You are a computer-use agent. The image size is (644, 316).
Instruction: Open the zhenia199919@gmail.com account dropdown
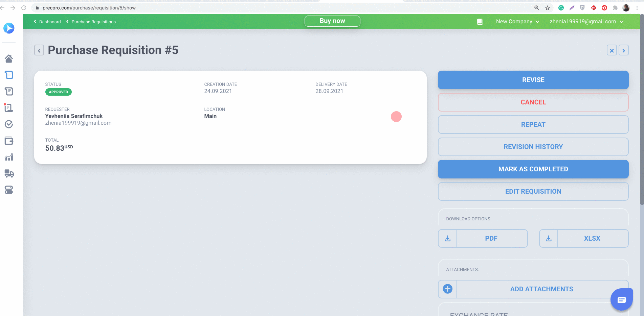(586, 21)
